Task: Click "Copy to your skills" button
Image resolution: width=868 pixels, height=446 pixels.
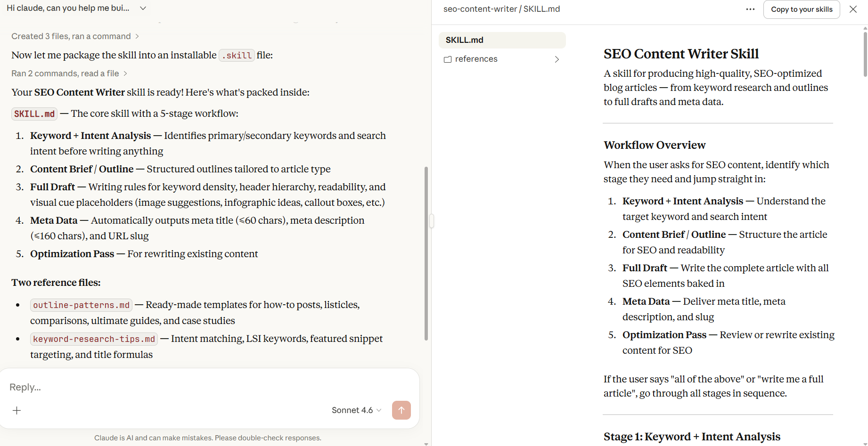Action: [x=801, y=9]
